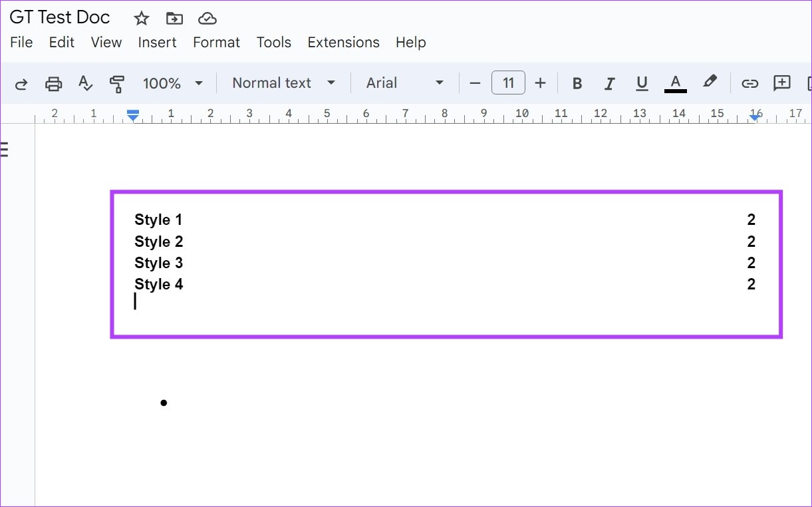Open the Tools menu

(x=274, y=43)
